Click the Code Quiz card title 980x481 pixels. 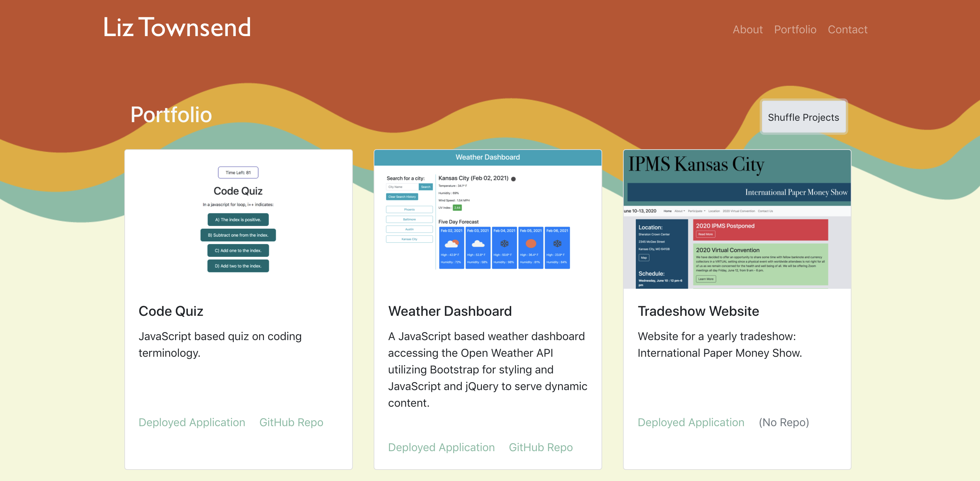point(171,311)
